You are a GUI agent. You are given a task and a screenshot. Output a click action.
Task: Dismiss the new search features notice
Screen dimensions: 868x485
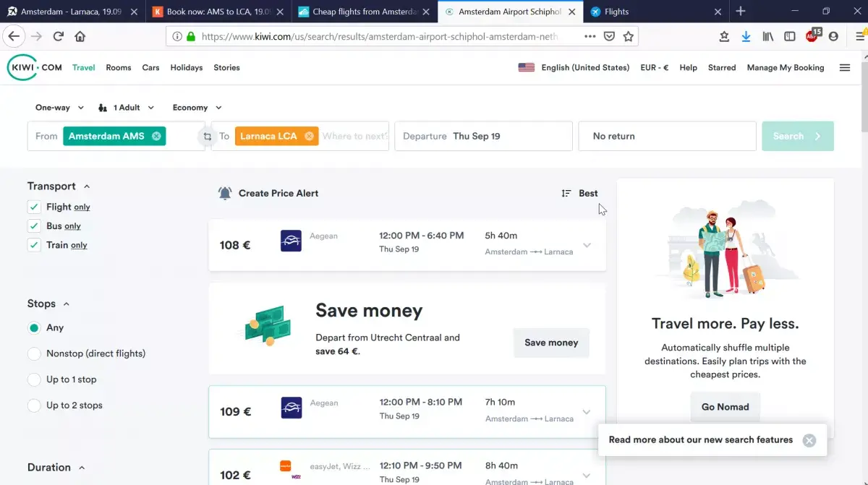click(x=809, y=440)
